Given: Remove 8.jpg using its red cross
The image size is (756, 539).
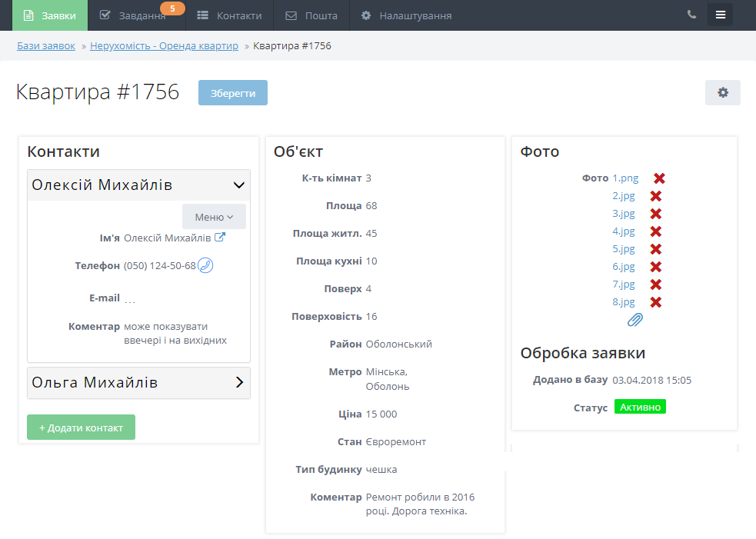Looking at the screenshot, I should point(656,302).
